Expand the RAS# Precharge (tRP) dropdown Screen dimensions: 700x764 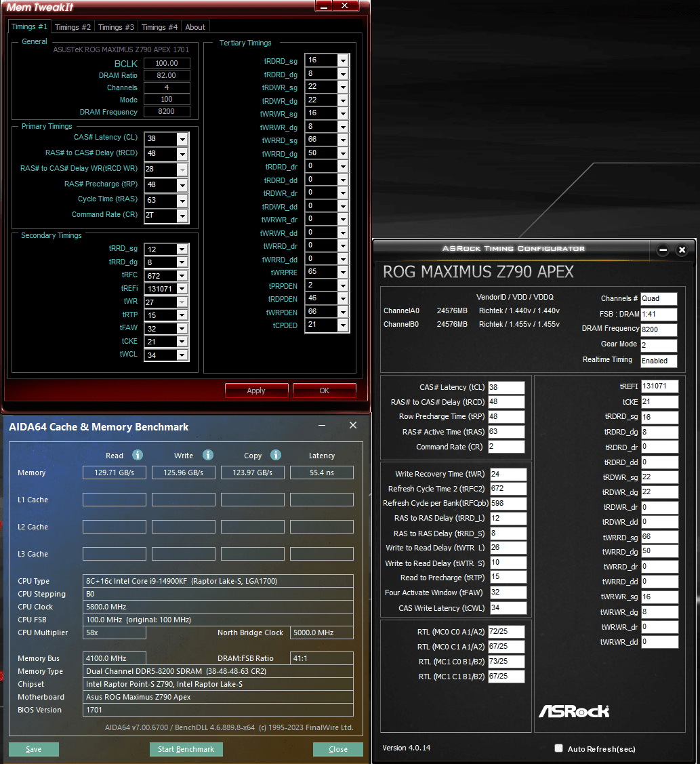(x=182, y=185)
